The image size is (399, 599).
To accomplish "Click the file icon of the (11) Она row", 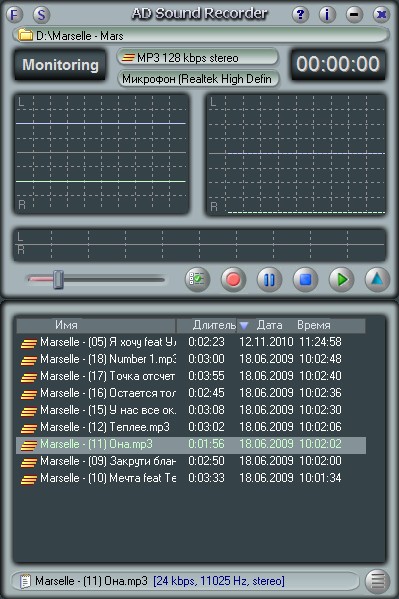I will [x=29, y=445].
